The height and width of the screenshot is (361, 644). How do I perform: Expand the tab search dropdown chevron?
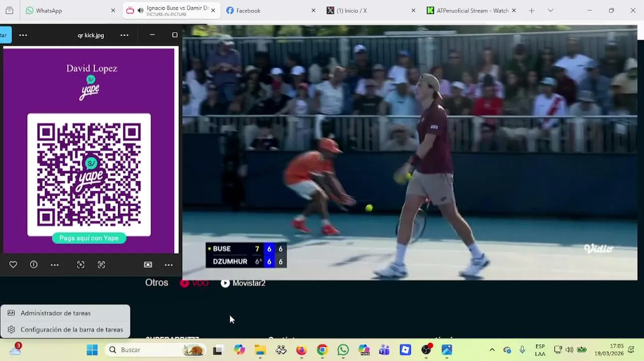550,11
